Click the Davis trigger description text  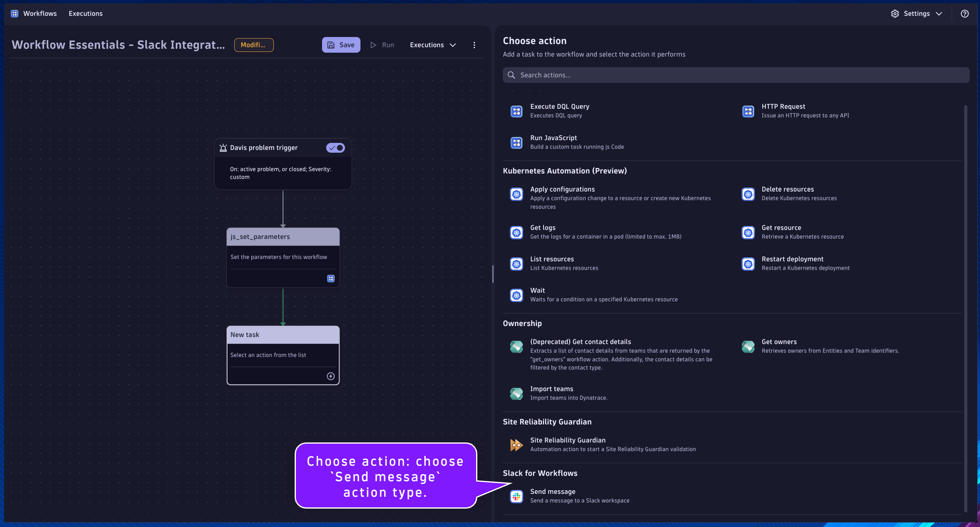280,173
